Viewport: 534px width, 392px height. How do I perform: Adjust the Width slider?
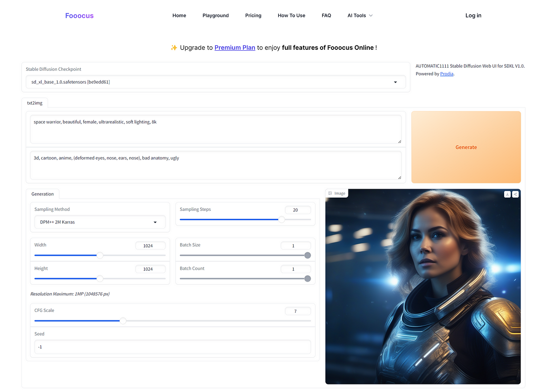pos(100,255)
